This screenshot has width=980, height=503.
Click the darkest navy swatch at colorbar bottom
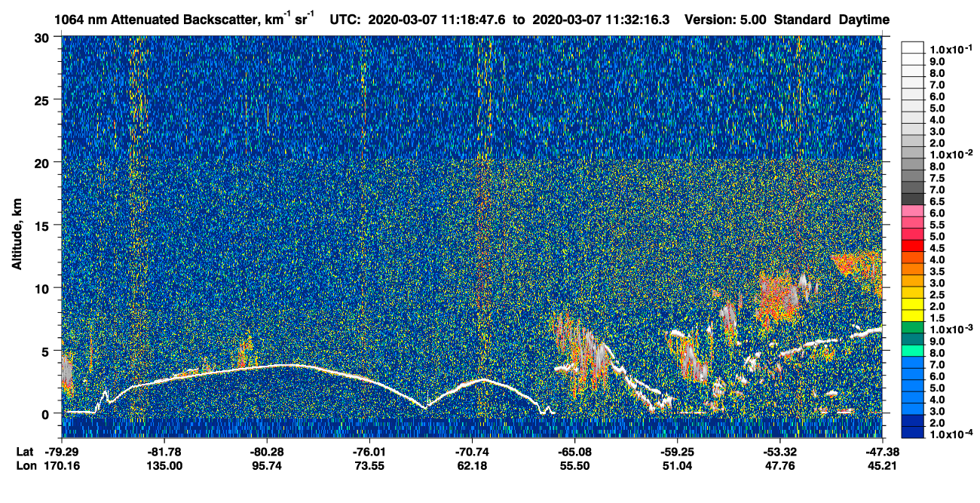[913, 433]
